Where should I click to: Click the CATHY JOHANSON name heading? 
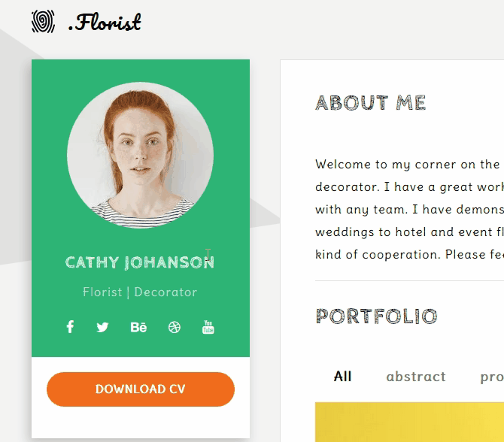coord(140,262)
